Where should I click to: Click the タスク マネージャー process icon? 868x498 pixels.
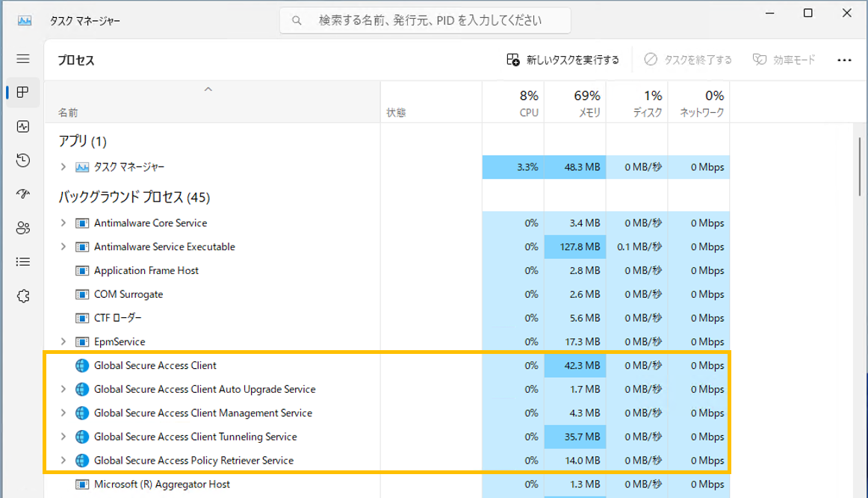coord(82,167)
